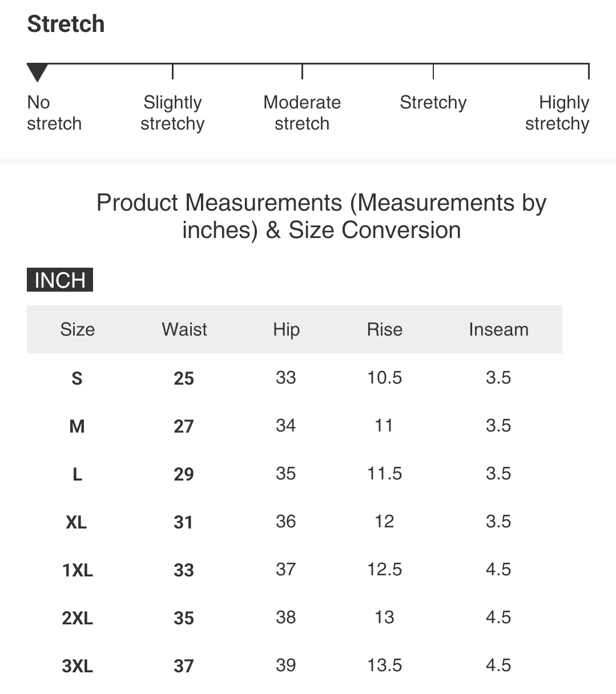Click the Inseam column header
The width and height of the screenshot is (616, 694).
coord(498,329)
